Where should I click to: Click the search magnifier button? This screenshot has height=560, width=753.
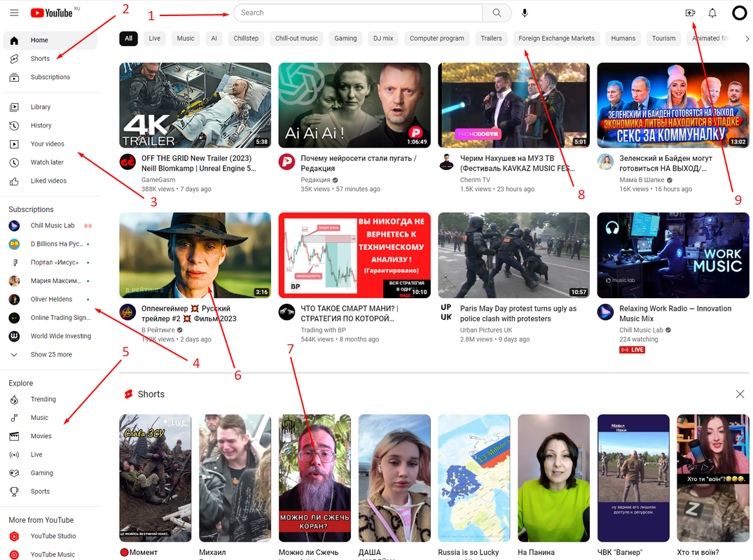point(497,13)
